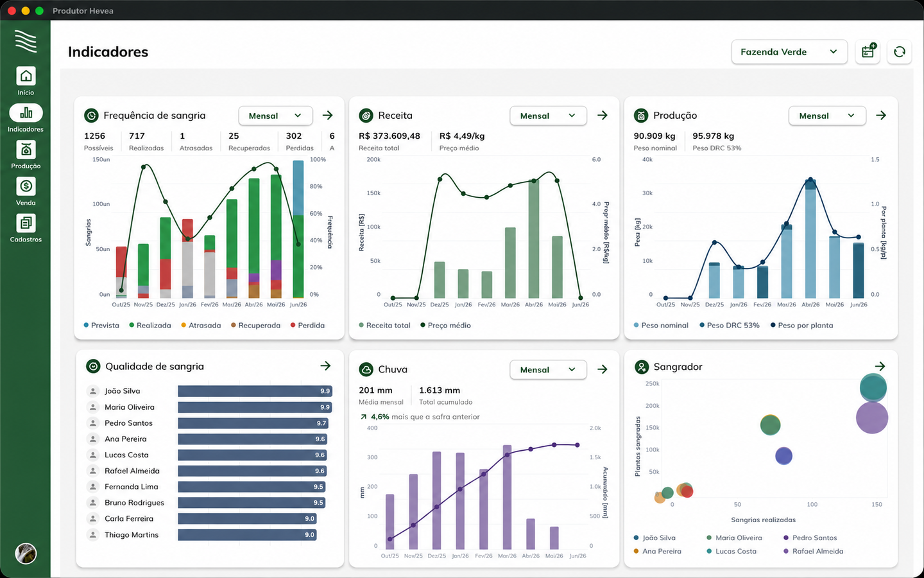The height and width of the screenshot is (578, 924).
Task: Click the refresh indicators button
Action: click(x=900, y=52)
